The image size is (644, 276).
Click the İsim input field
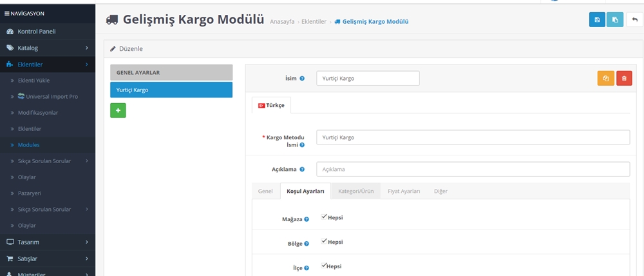click(x=368, y=78)
